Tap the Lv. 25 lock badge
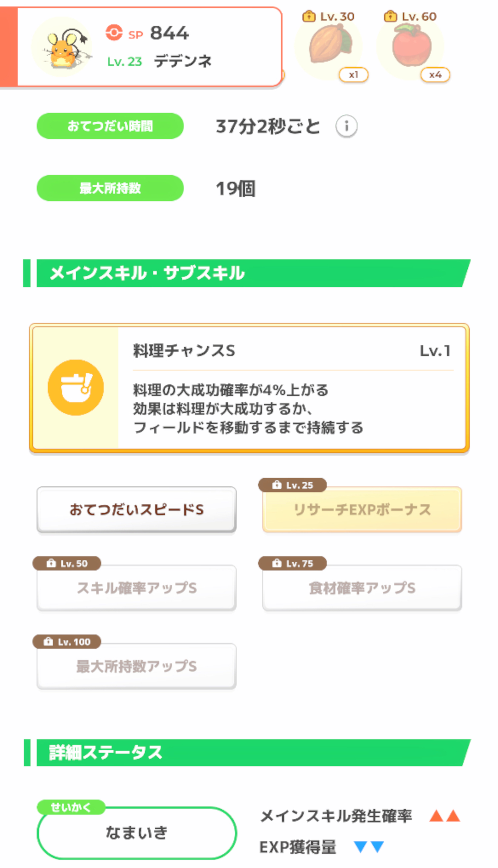The height and width of the screenshot is (868, 498). (x=293, y=485)
